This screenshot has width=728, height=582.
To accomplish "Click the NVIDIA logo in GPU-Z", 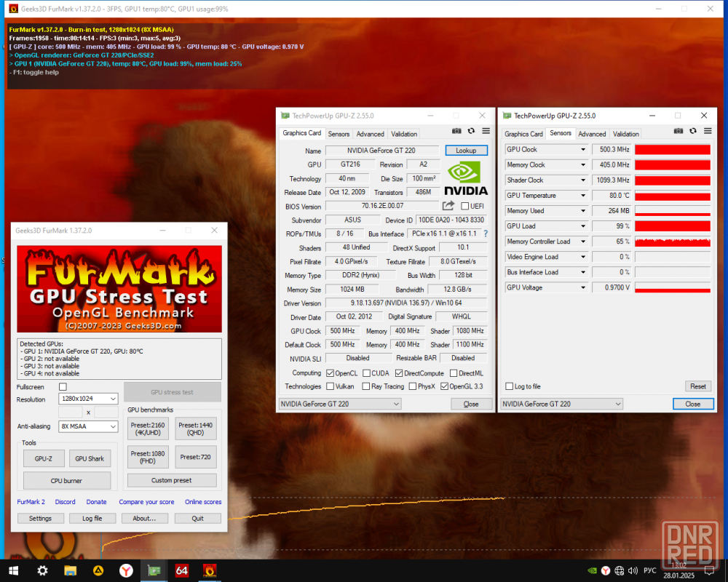I will [466, 178].
